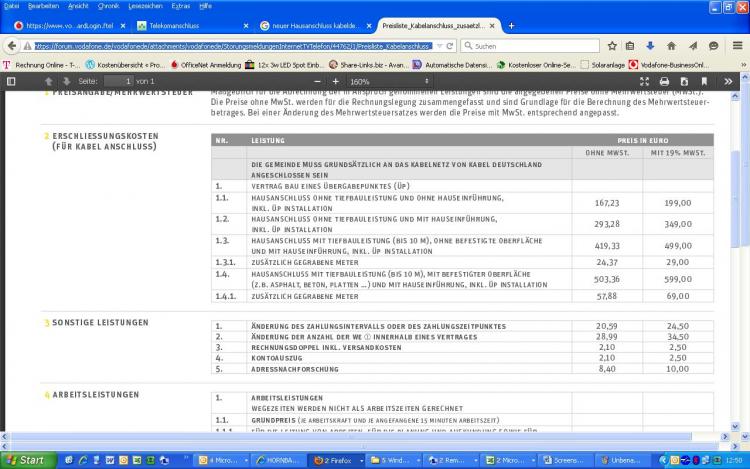The width and height of the screenshot is (750, 469).
Task: Click in the Suchen search field
Action: click(530, 46)
